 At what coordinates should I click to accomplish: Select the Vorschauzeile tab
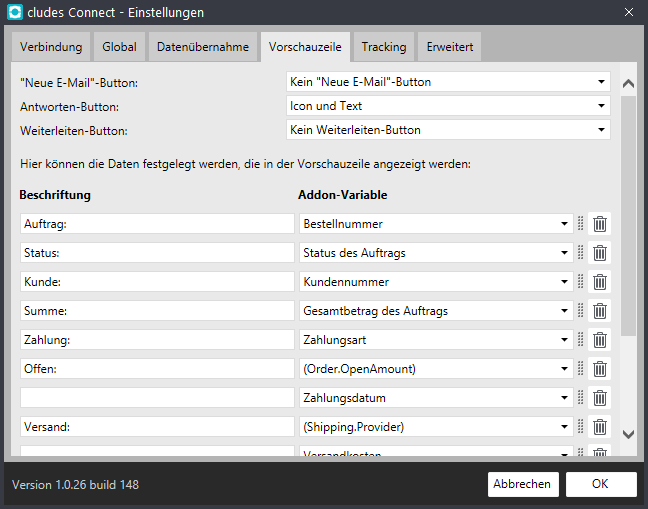[305, 47]
